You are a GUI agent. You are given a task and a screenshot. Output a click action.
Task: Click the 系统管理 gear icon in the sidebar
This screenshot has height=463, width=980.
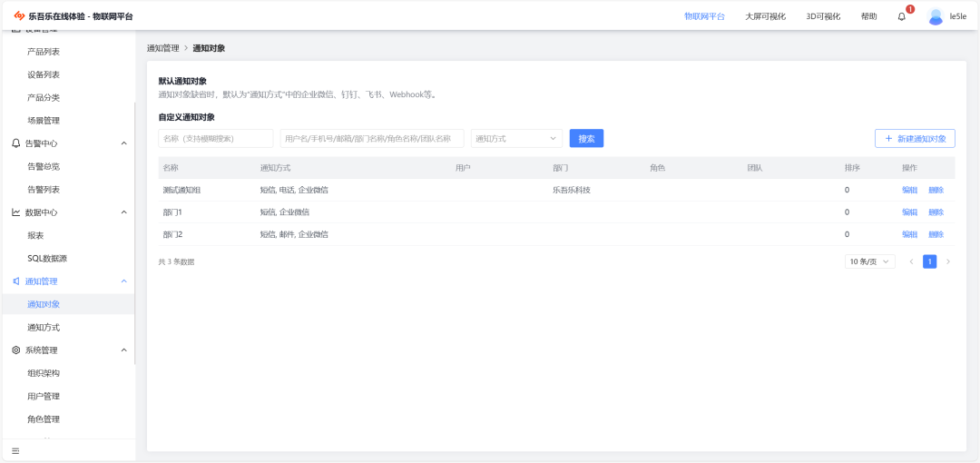point(16,350)
